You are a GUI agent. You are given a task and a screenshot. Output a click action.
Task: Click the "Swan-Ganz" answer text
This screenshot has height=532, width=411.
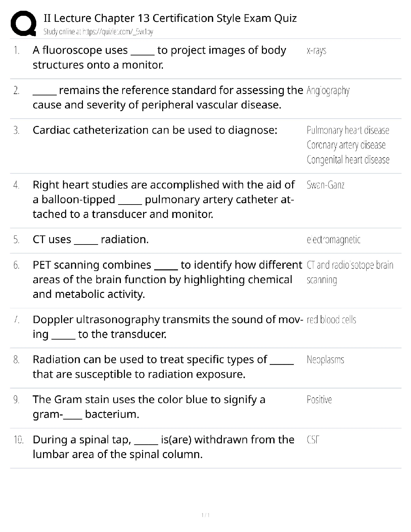pos(325,185)
